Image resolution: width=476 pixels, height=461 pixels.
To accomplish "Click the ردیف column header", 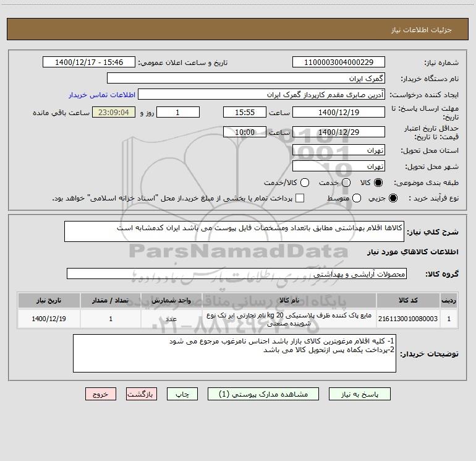I will [x=449, y=301].
